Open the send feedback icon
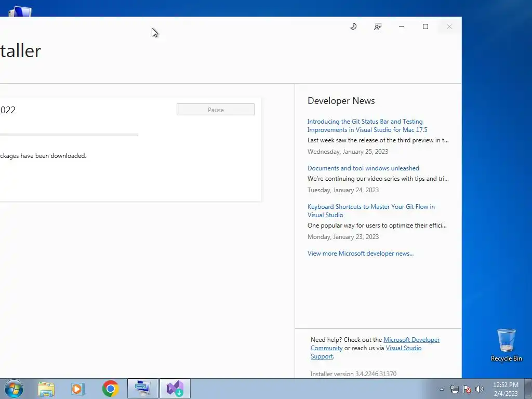The image size is (532, 399). tap(378, 26)
